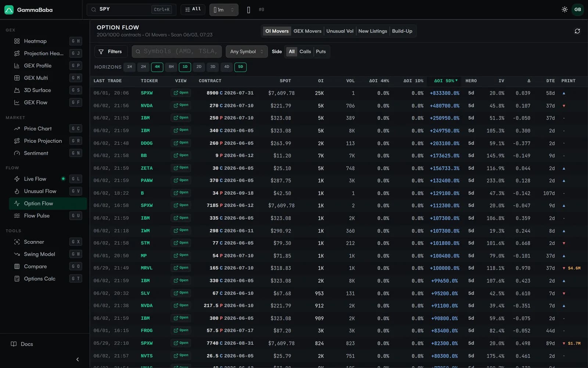This screenshot has width=588, height=368.
Task: Show only Puts side
Action: click(321, 52)
